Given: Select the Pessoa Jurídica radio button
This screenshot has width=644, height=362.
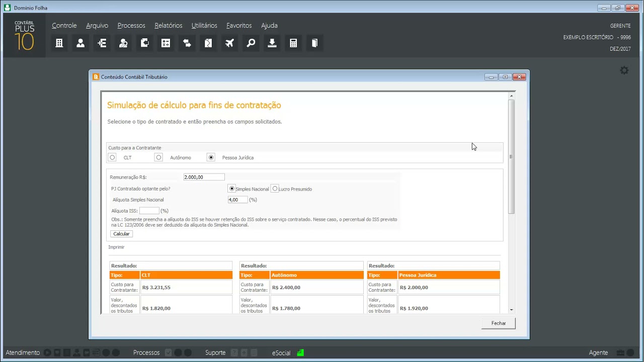Looking at the screenshot, I should 211,157.
